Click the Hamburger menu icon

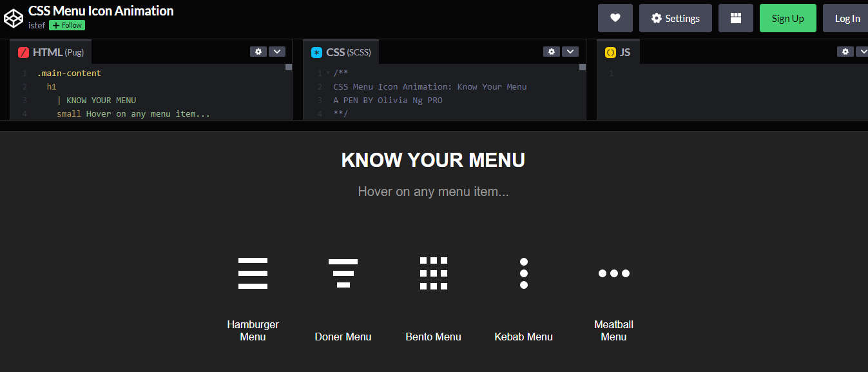click(x=253, y=273)
